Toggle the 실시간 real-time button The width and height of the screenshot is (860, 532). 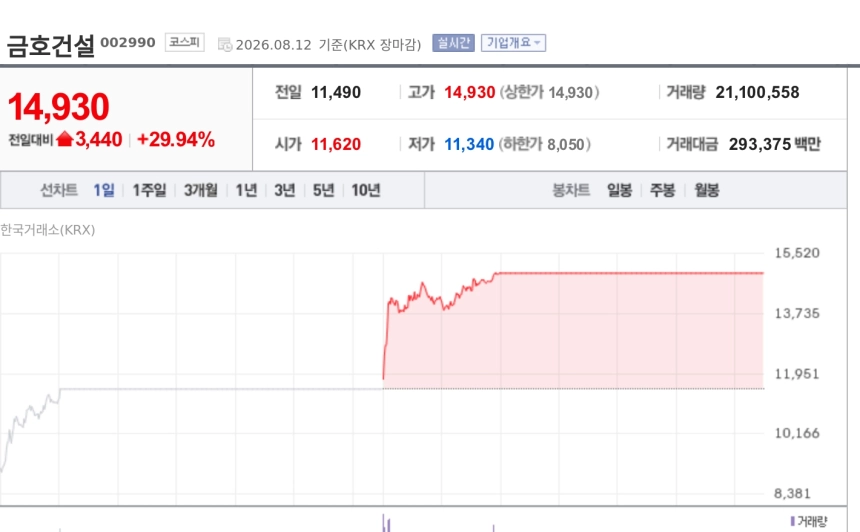point(454,43)
